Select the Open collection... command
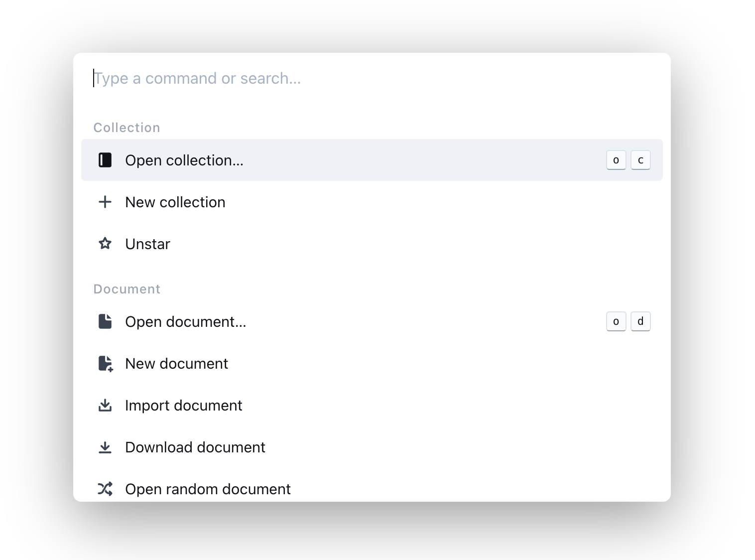 tap(372, 160)
